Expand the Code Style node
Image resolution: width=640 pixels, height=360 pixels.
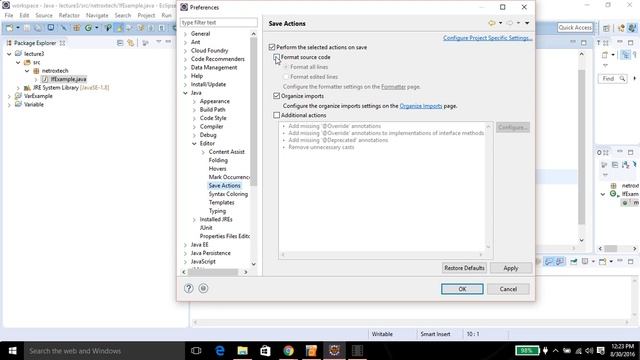pyautogui.click(x=195, y=118)
